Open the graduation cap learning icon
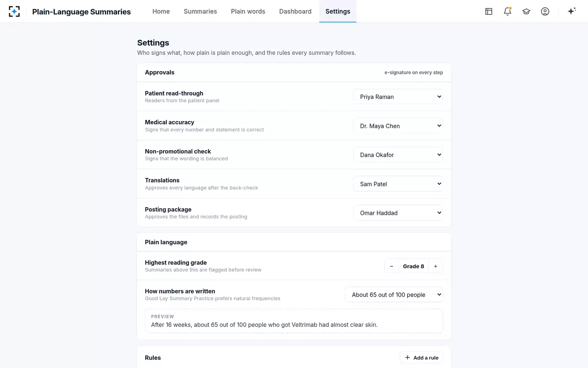This screenshot has height=368, width=588. point(526,11)
